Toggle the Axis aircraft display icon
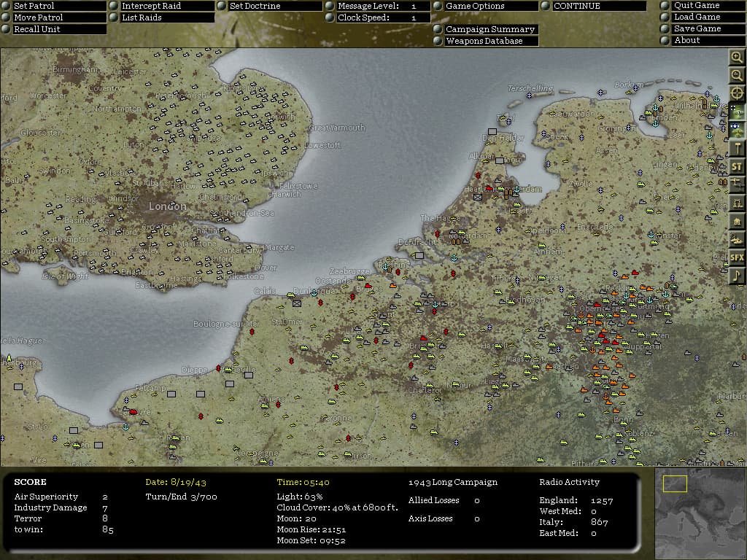 tap(737, 112)
